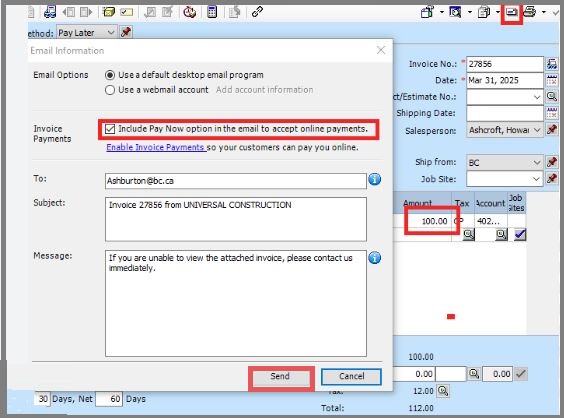Click inside the Message text area
Viewport: 564px width, 418px height.
click(236, 303)
